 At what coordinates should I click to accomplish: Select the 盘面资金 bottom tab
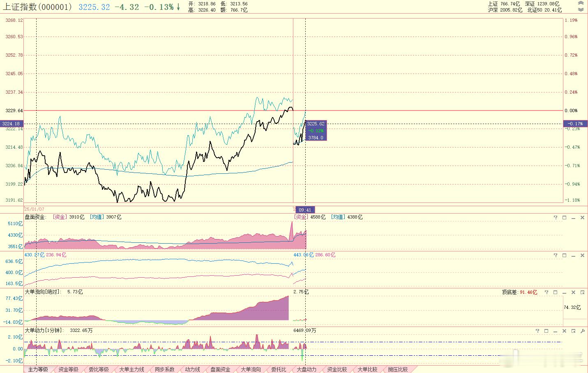(x=220, y=369)
